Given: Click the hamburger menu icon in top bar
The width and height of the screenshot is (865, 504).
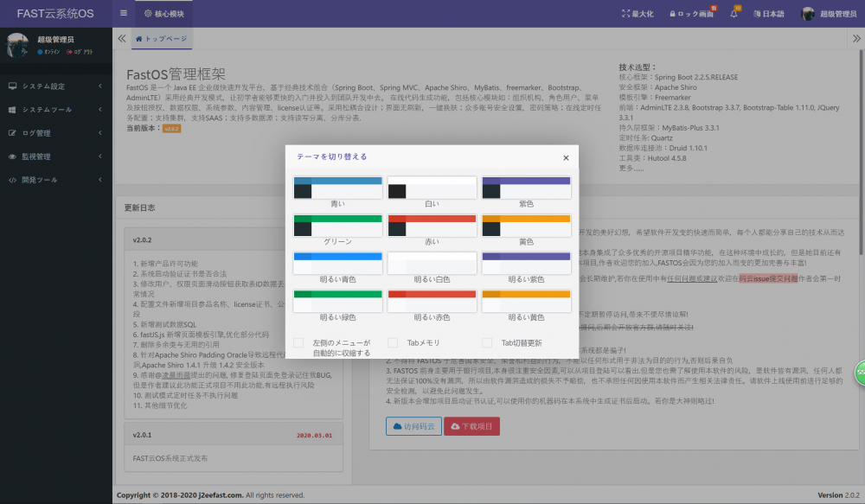Looking at the screenshot, I should (122, 14).
